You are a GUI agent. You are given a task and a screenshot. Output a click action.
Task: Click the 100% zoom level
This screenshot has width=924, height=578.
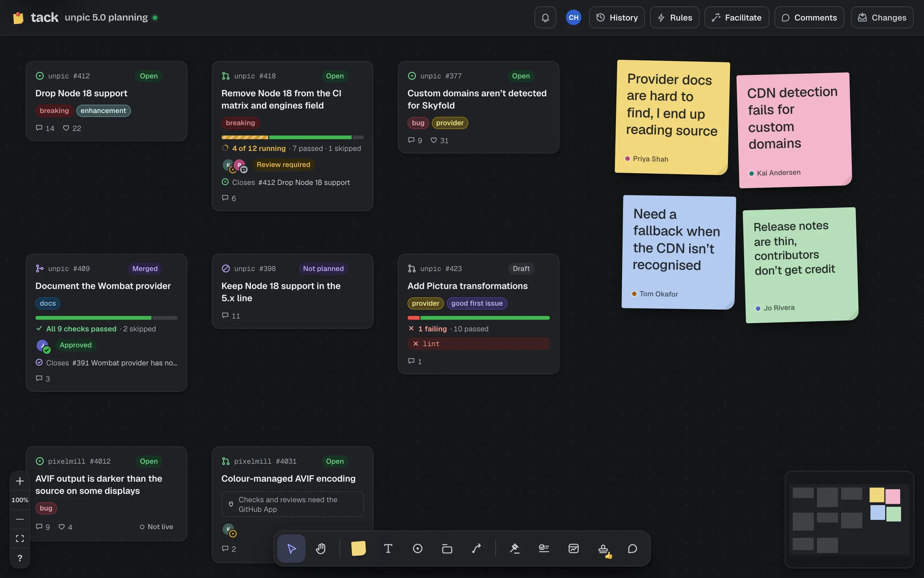pyautogui.click(x=20, y=500)
